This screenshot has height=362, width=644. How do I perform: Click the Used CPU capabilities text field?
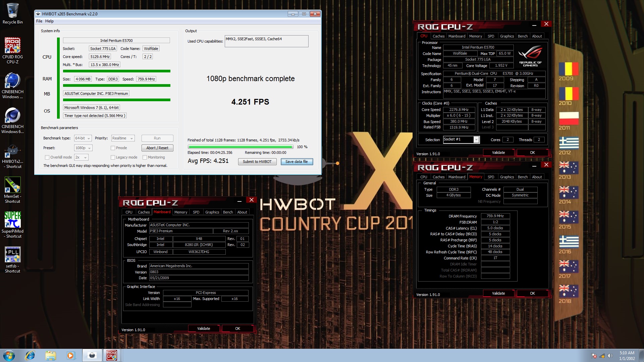[266, 41]
